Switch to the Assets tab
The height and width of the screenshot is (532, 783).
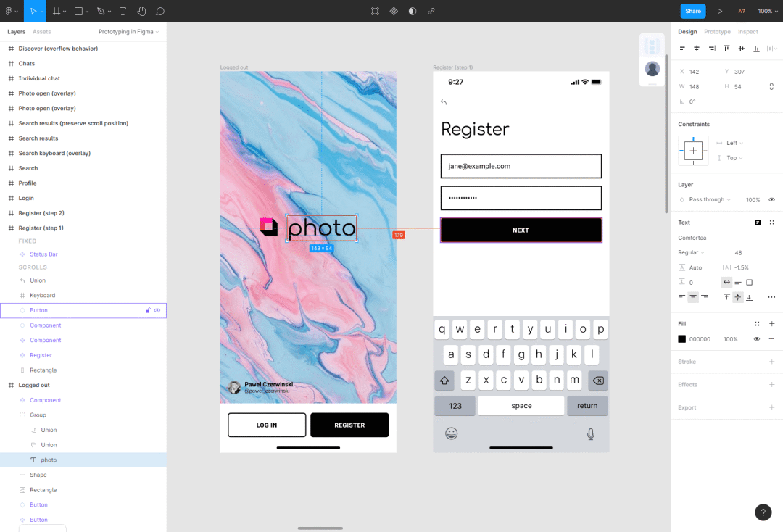click(41, 32)
